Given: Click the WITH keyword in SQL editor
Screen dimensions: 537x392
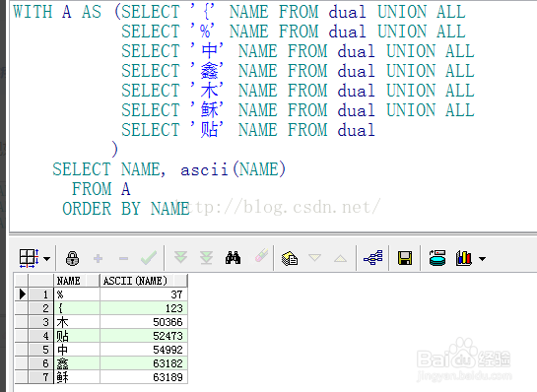Looking at the screenshot, I should 33,12.
